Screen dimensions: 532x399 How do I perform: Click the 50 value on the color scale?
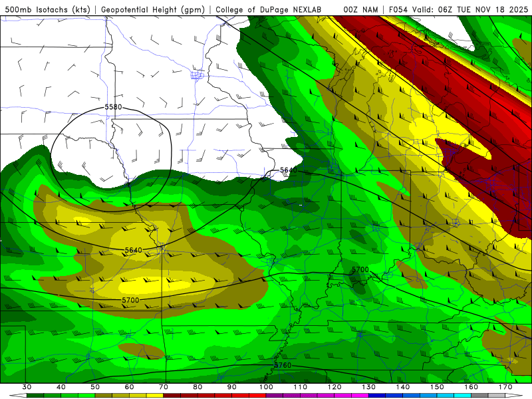click(x=95, y=387)
